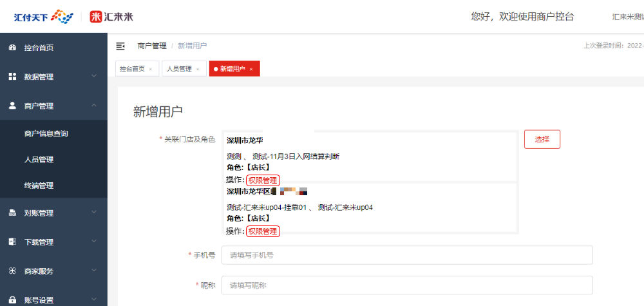Expand the 数据管理 menu chevron
The image size is (644, 306).
pos(94,76)
